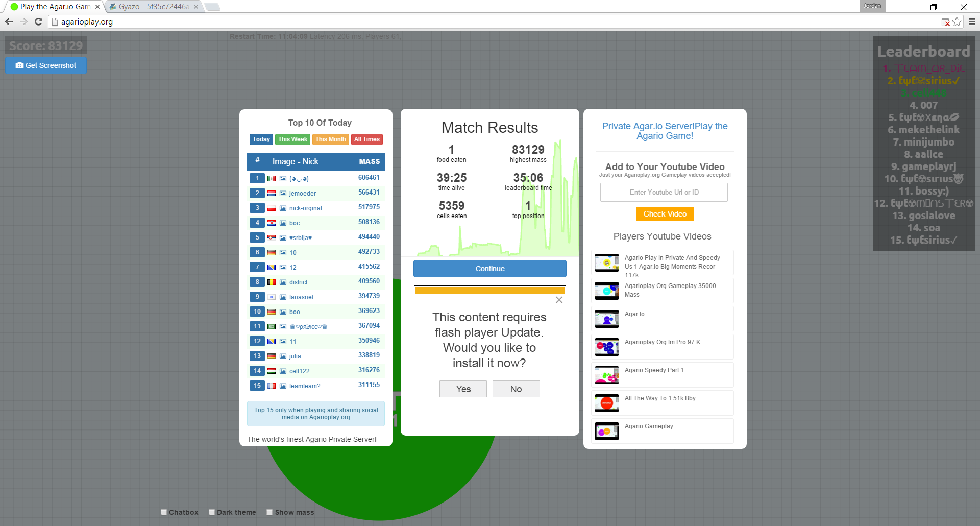Click the MASS column header
This screenshot has width=980, height=526.
point(370,161)
